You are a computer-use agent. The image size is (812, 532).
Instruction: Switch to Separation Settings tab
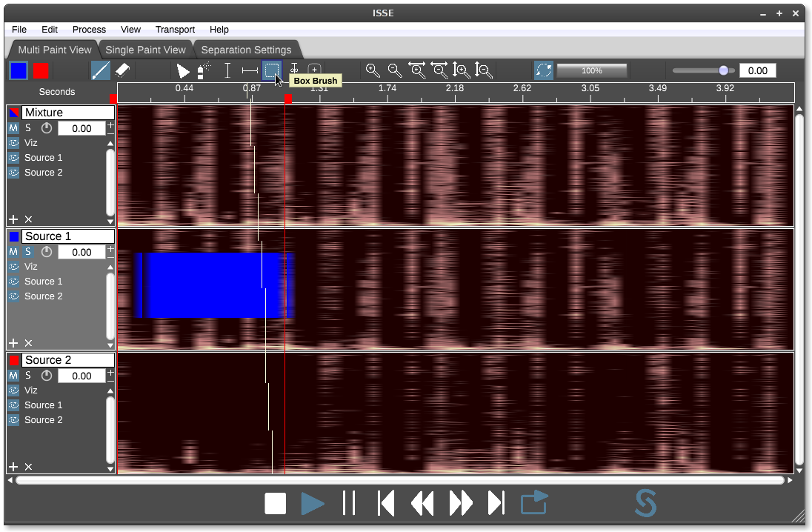click(246, 50)
